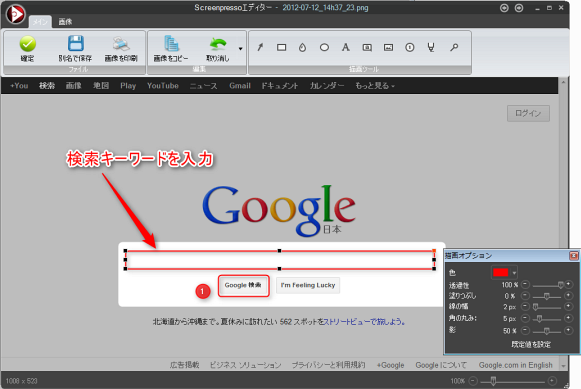
Task: Click the 編集 group label
Action: point(199,69)
